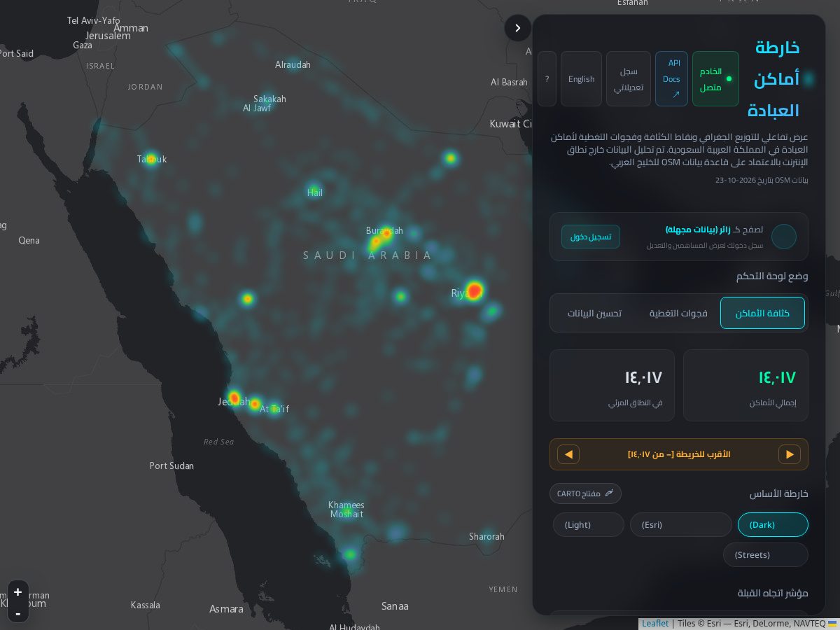Click the OSM data date line
The image size is (840, 630).
point(762,181)
